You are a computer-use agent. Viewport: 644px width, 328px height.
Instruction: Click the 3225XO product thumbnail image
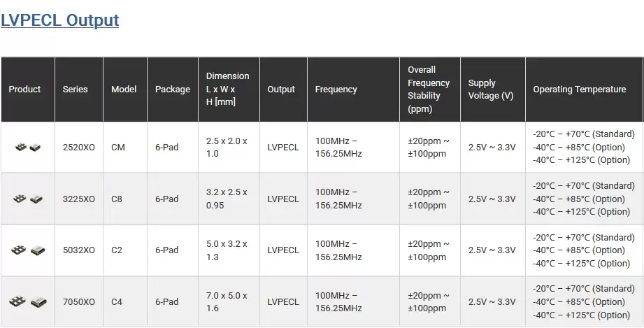coord(28,199)
